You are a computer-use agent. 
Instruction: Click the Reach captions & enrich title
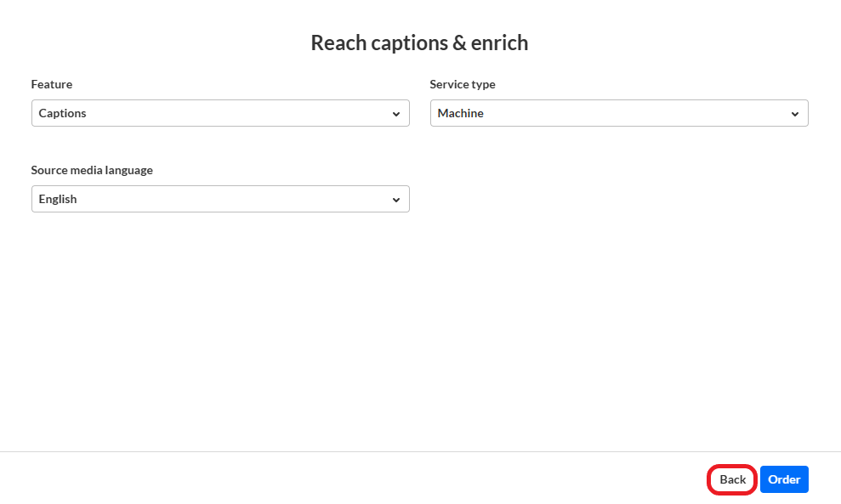[419, 42]
